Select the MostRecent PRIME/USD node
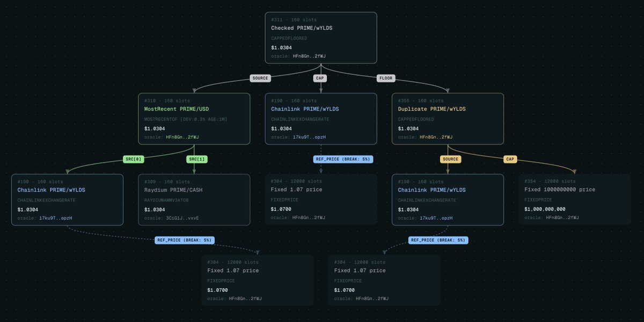Viewport: 644px width, 322px height. tap(194, 119)
